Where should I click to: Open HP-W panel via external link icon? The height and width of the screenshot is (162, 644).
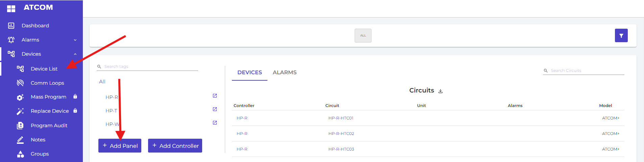(x=215, y=123)
